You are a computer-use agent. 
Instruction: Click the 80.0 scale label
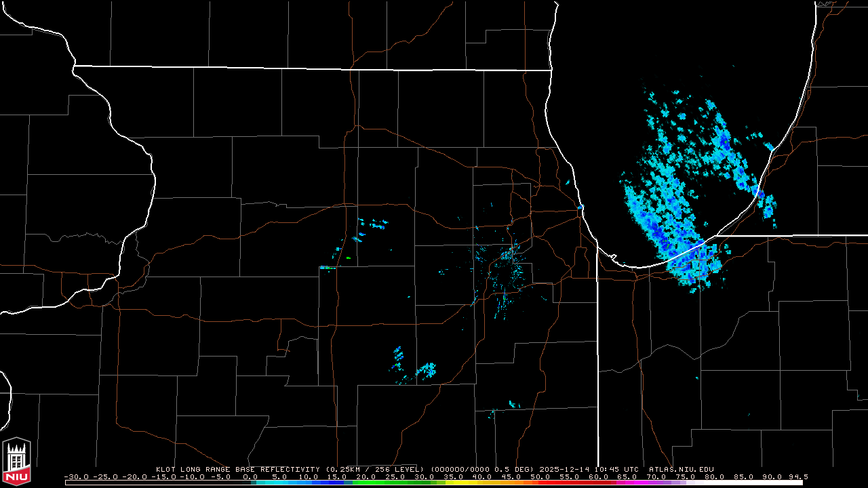(714, 477)
